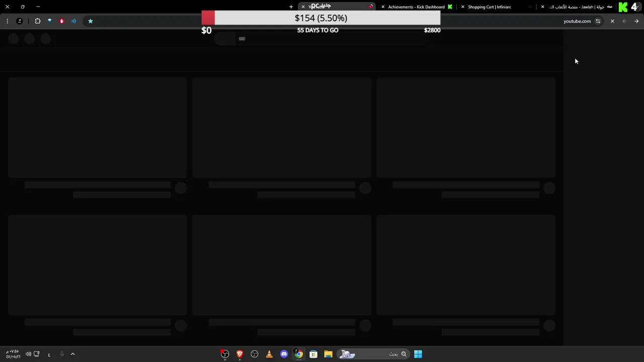Open VLC media player from the taskbar
Screen dimensions: 644x362
click(269, 354)
